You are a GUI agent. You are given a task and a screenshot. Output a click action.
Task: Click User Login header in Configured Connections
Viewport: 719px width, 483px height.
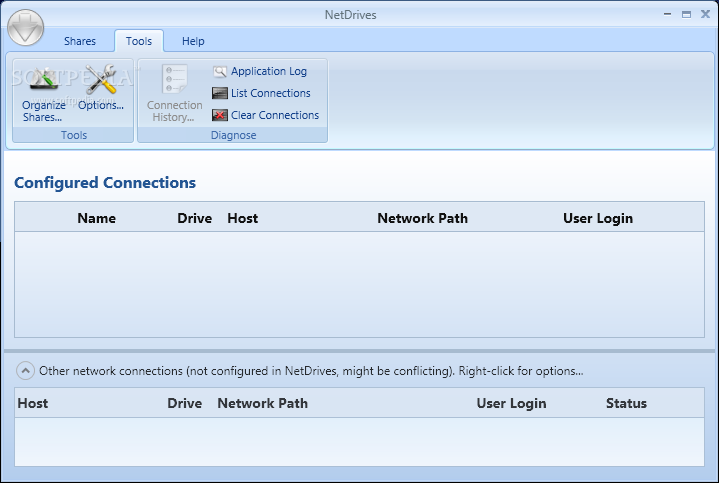click(598, 218)
